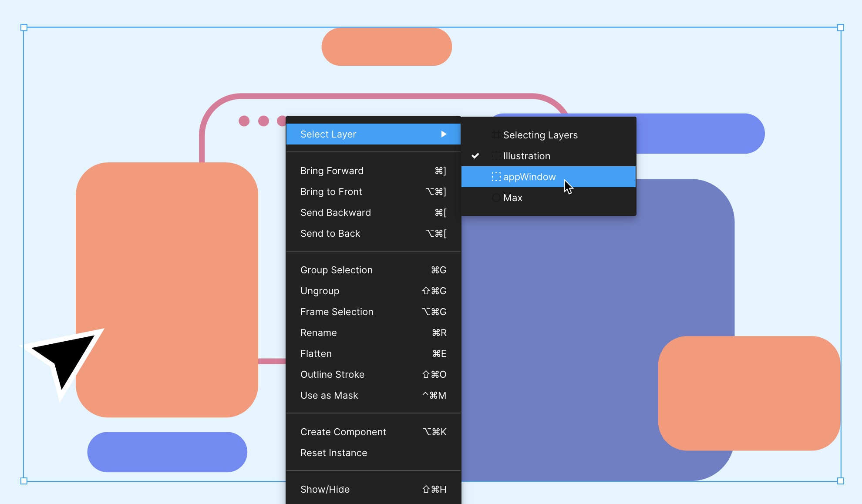
Task: Select Outline Stroke from the menu
Action: 332,374
